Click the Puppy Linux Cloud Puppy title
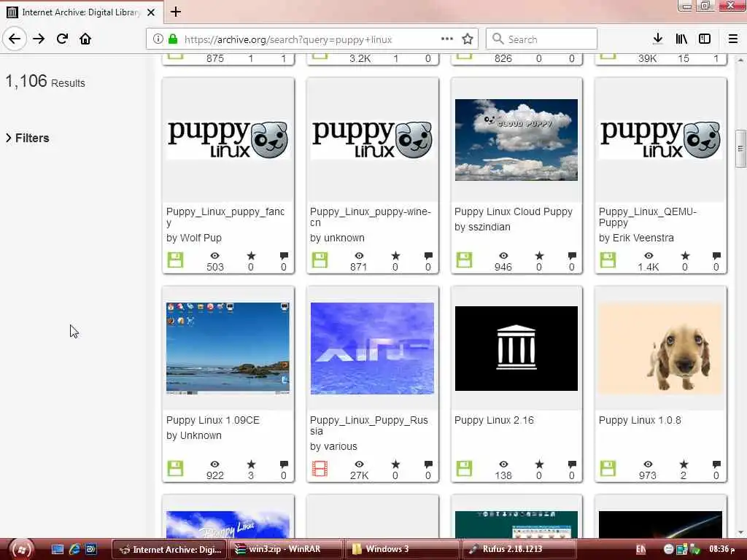Screen dimensions: 747x560 click(x=514, y=212)
